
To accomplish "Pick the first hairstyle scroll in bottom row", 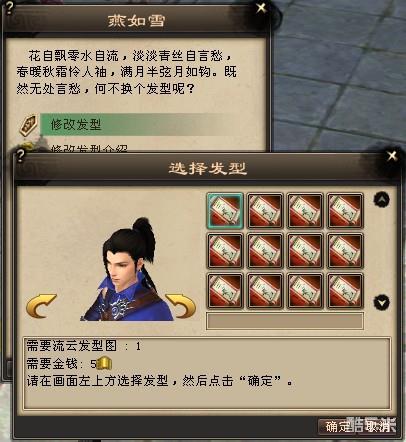I will click(225, 291).
